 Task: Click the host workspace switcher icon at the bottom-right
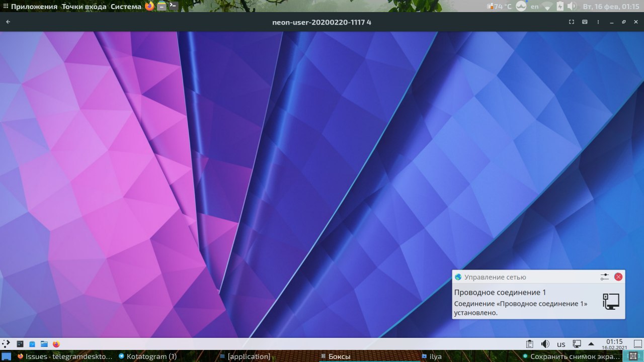pyautogui.click(x=633, y=356)
